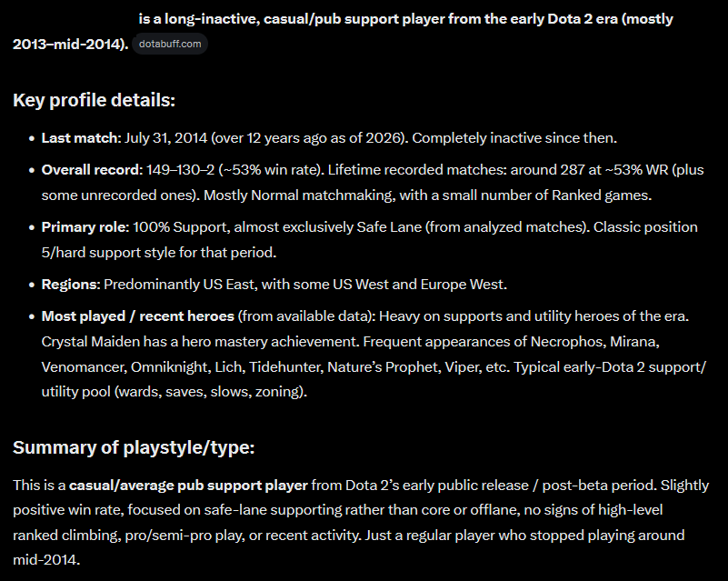Click the "2013–mid-2014)." bold text
728x581 pixels.
click(71, 45)
